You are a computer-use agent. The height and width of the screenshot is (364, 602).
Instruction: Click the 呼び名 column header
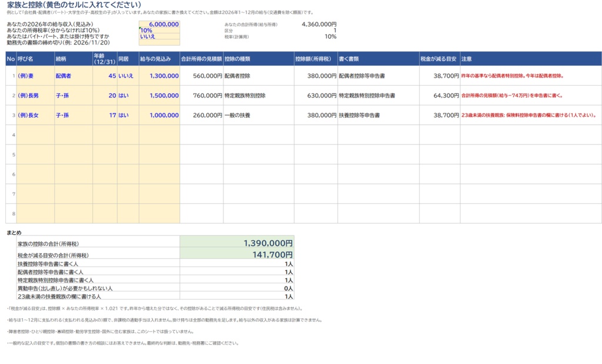point(35,59)
